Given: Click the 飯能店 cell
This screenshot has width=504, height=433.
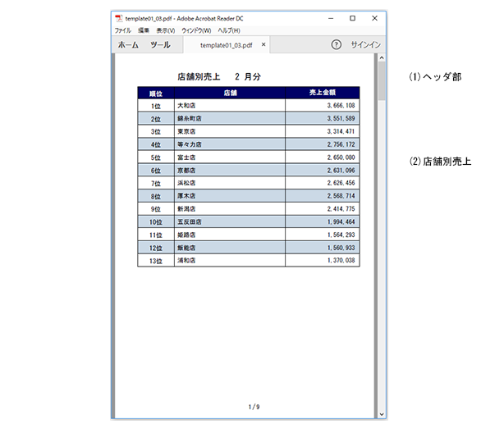Looking at the screenshot, I should 230,248.
